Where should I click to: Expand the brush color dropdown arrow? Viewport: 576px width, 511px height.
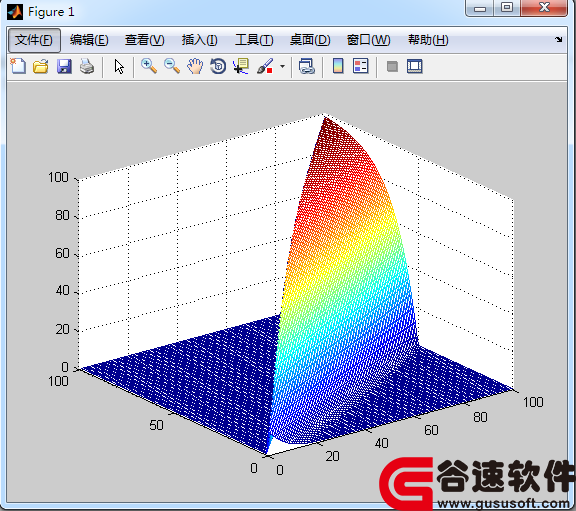tap(282, 66)
